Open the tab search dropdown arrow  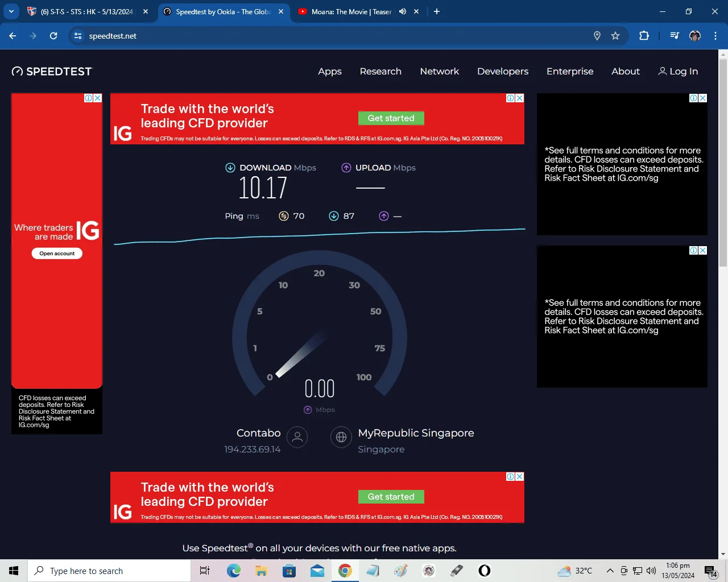11,11
